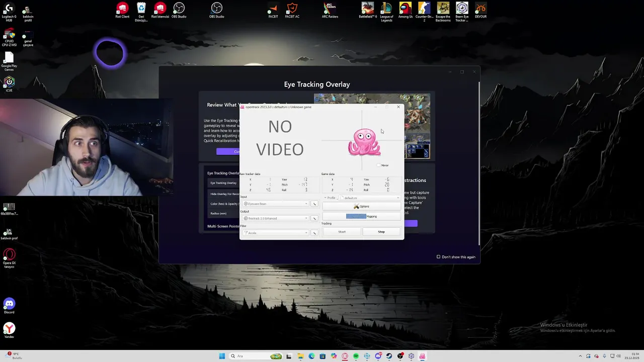644x362 pixels.
Task: Open Spotify from the taskbar
Action: [356, 356]
